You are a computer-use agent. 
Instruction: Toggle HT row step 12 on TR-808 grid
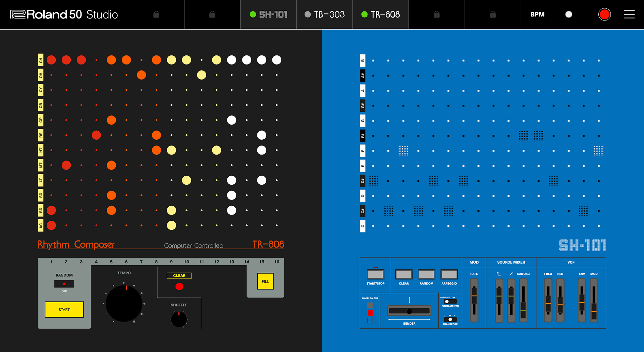(217, 150)
